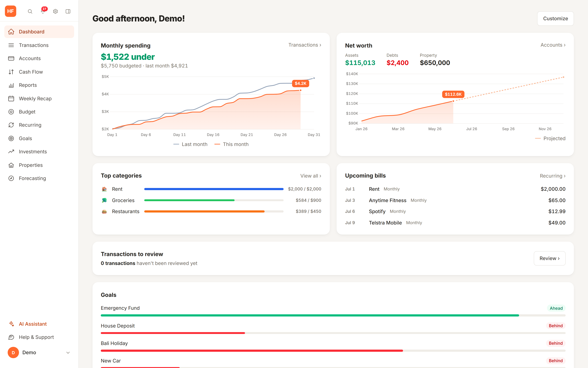Click the Investments trend icon
Viewport: 588px width, 368px height.
[11, 152]
